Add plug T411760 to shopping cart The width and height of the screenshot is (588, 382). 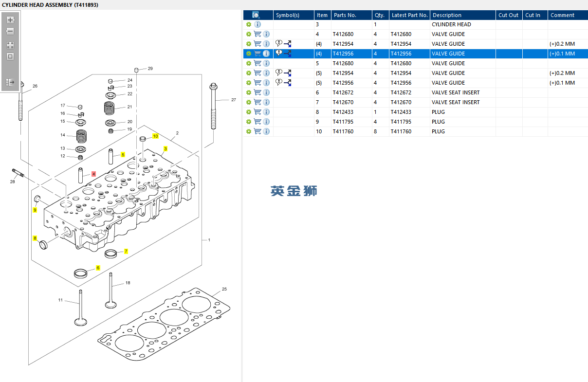(x=257, y=131)
